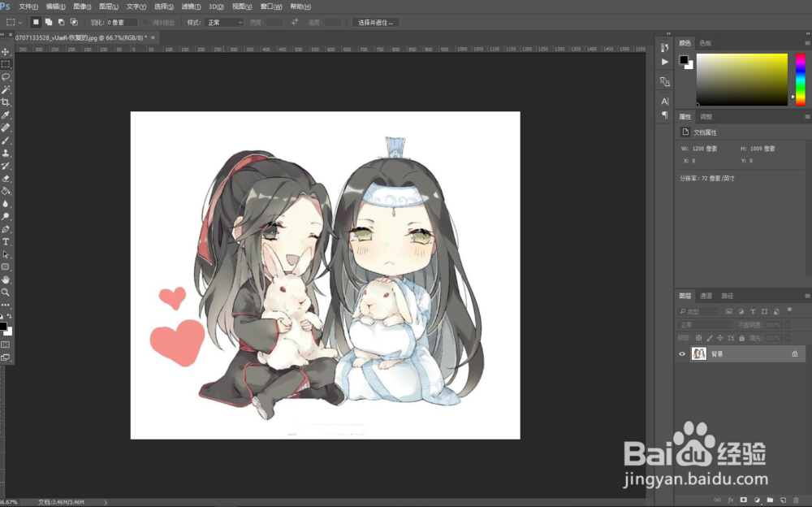Image resolution: width=812 pixels, height=507 pixels.
Task: Open Properties panel options menu
Action: 807,117
